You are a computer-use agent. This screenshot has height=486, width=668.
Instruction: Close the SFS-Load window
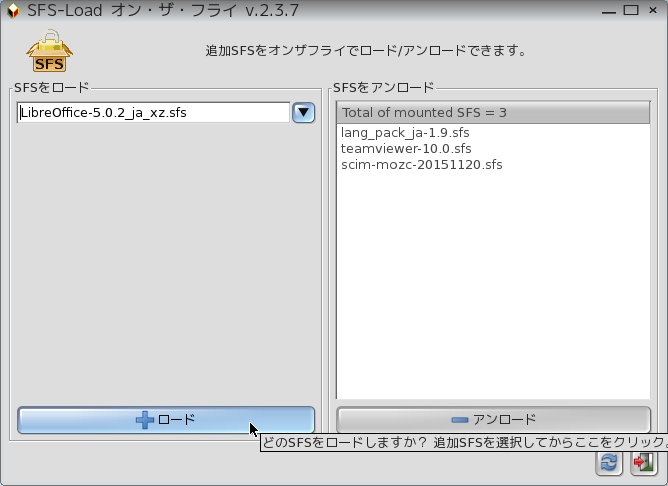(653, 10)
